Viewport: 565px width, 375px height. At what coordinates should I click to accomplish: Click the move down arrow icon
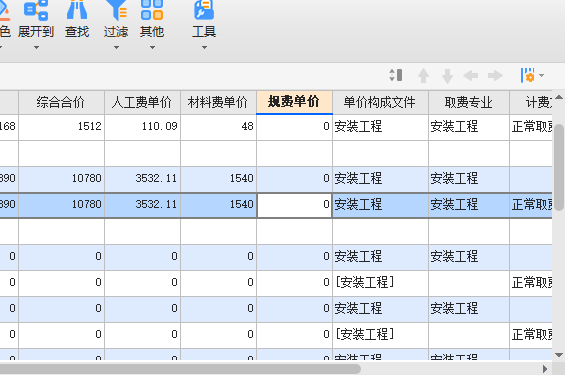(447, 76)
